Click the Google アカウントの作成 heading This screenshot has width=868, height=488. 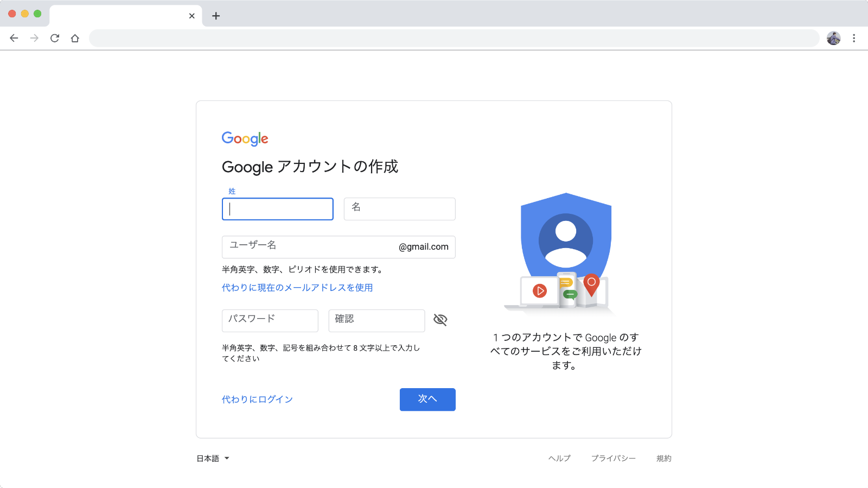tap(310, 167)
